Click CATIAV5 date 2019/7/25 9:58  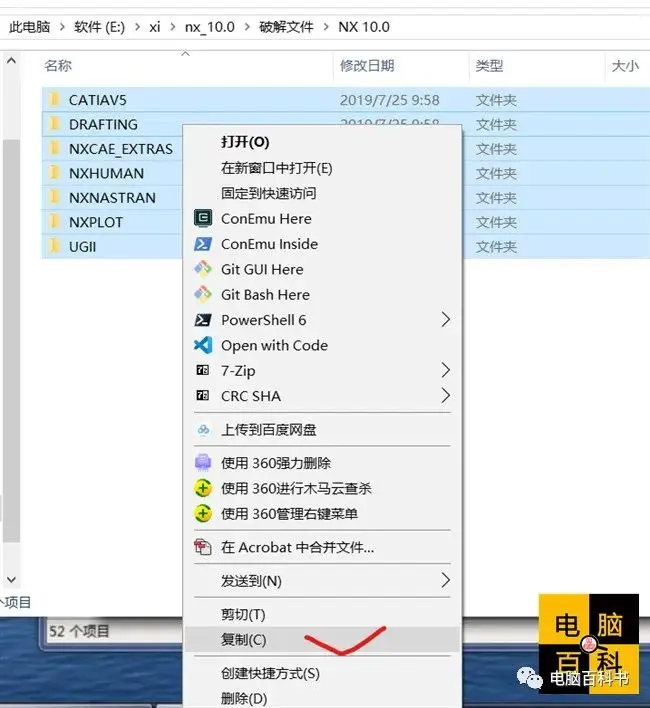pos(390,100)
